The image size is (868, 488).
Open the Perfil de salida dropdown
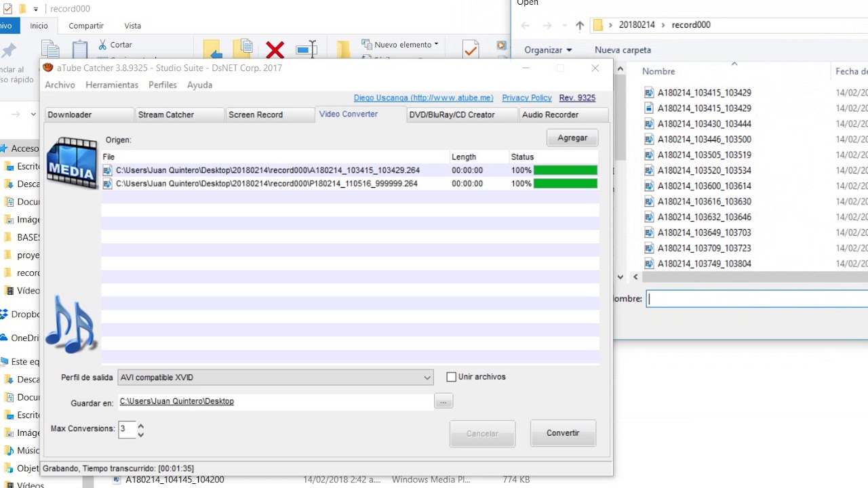coord(276,378)
